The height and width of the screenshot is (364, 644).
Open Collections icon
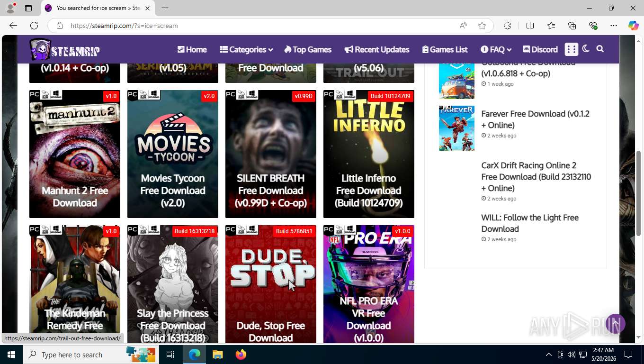coord(572,26)
